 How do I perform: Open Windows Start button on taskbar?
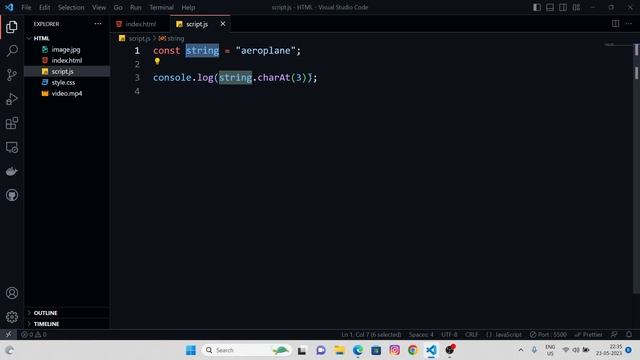191,350
